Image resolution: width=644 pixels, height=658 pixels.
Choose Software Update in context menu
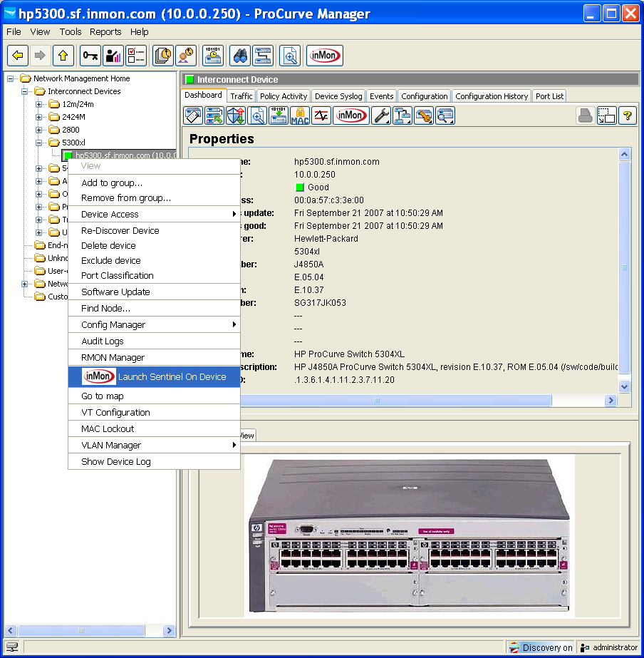pos(154,292)
